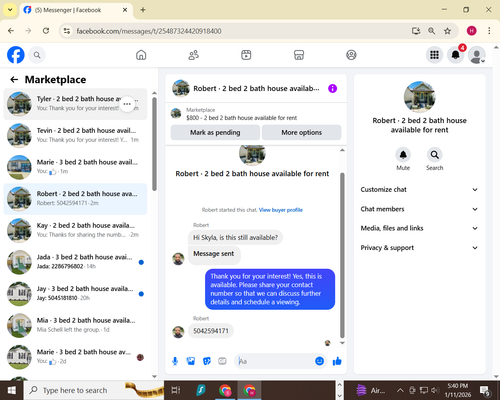Image resolution: width=500 pixels, height=400 pixels.
Task: Open the unread Jay 3 bed conversation
Action: pos(75,294)
